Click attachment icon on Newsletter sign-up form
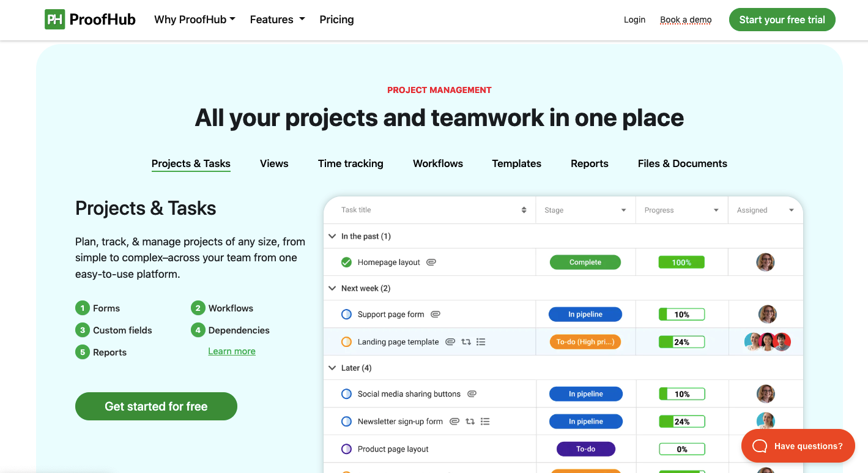Screen dimensions: 868x473 454,422
